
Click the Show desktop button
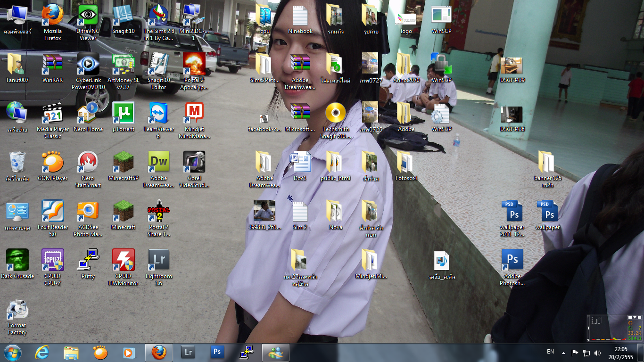(x=641, y=353)
